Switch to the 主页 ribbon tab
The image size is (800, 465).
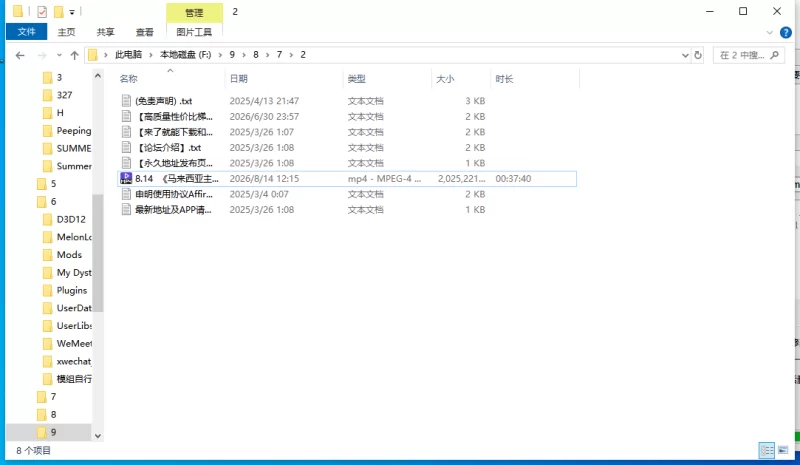66,32
